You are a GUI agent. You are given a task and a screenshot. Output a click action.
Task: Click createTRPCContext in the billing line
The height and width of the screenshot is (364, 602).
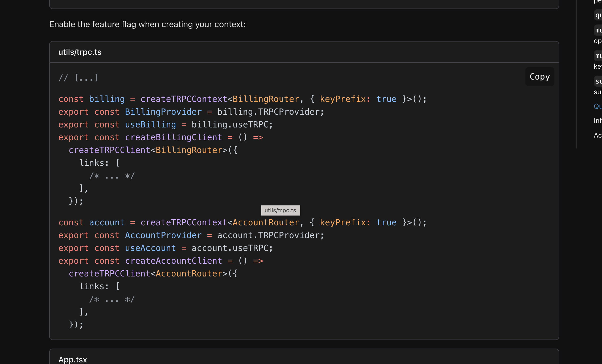coord(184,99)
